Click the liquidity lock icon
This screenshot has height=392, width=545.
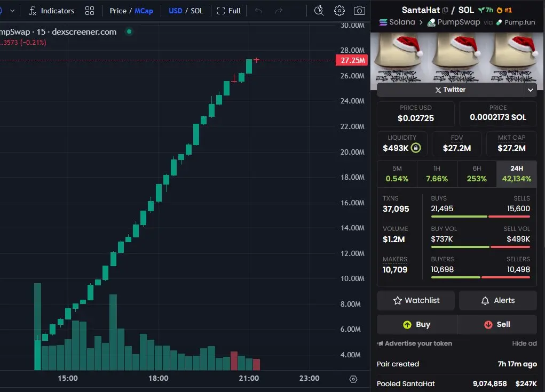point(416,148)
